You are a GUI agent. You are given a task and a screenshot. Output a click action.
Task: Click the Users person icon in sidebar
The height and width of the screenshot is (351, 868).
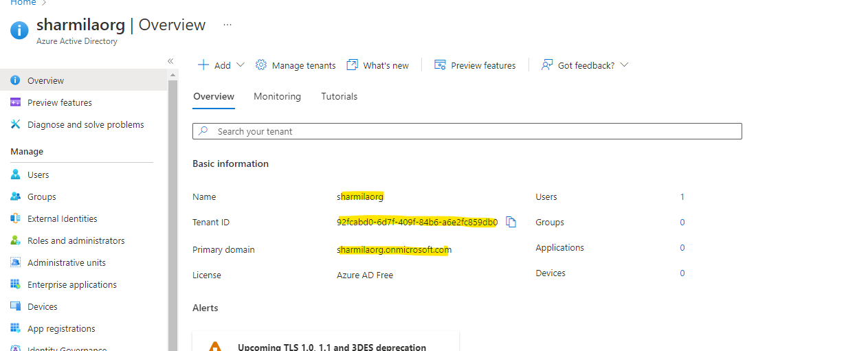coord(15,174)
